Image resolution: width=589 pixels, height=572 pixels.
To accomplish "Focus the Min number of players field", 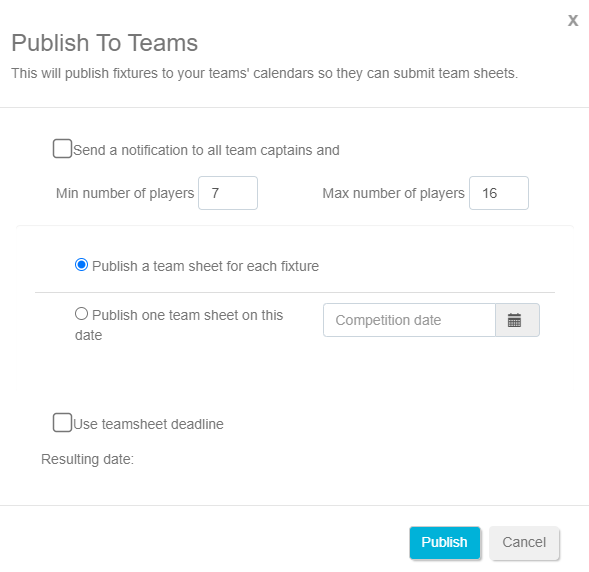I will [x=228, y=193].
